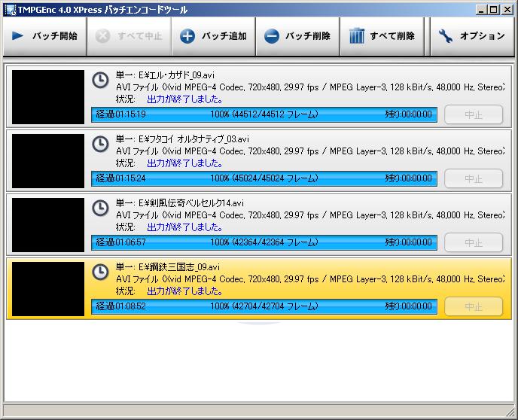Click 出力が終了しました status of フタコイ オルタナティブ_03.avi

[x=184, y=163]
